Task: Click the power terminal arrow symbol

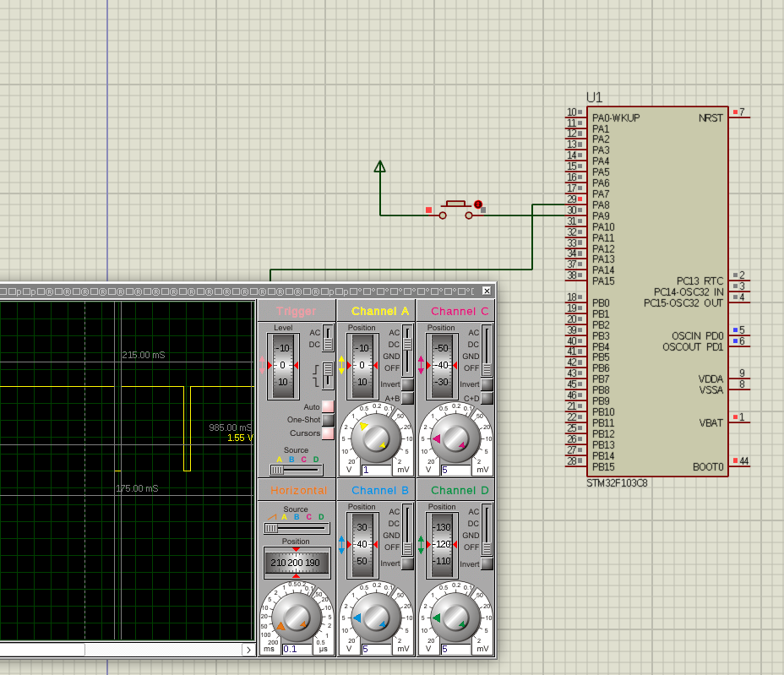Action: [380, 166]
